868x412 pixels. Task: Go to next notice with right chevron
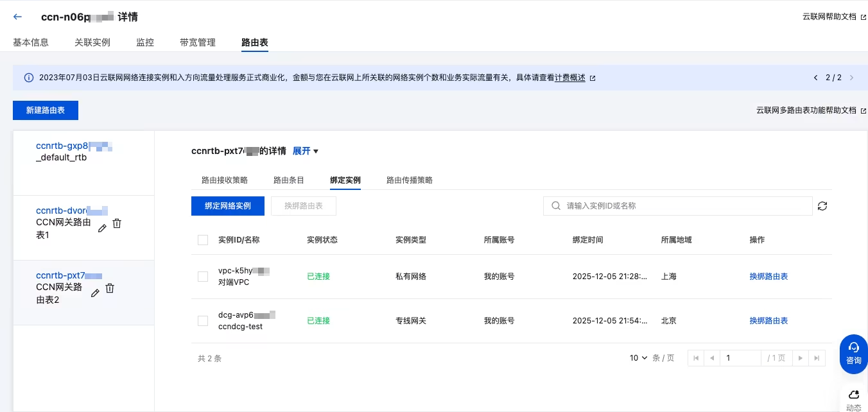(851, 78)
